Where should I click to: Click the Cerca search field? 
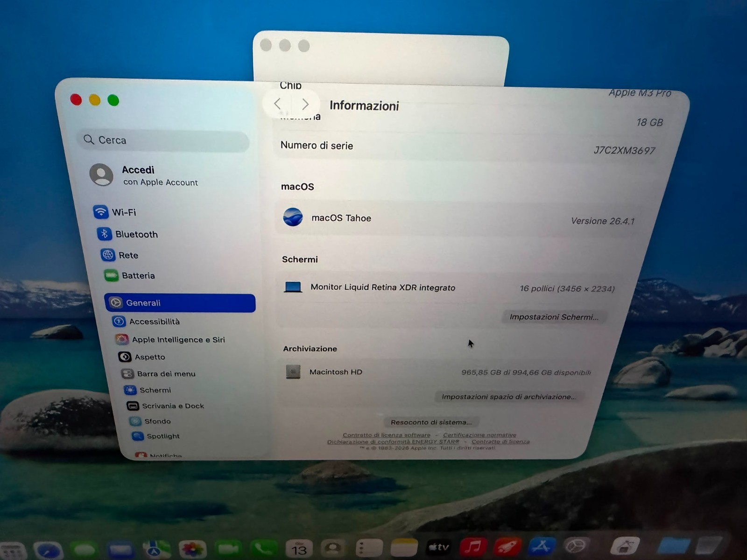coord(163,140)
